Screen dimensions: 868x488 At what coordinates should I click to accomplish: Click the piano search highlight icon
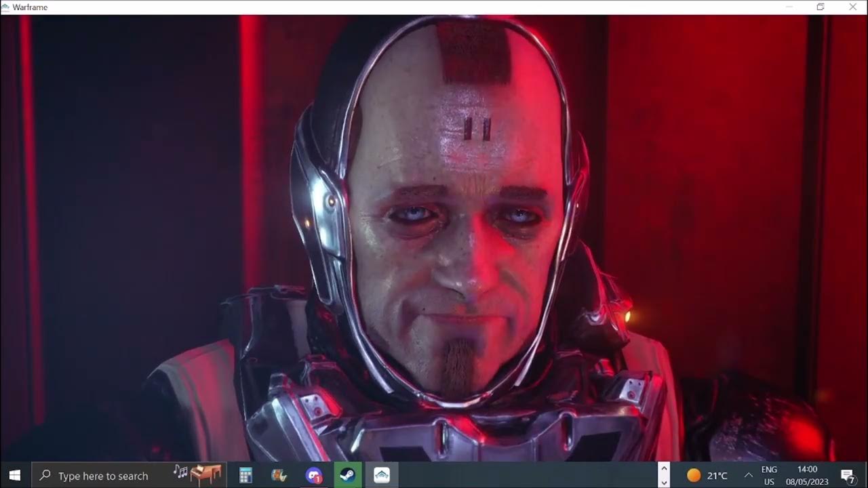197,474
